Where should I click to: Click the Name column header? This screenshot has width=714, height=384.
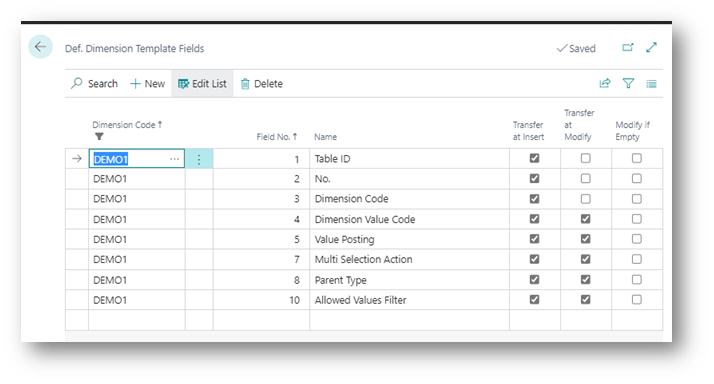point(326,137)
